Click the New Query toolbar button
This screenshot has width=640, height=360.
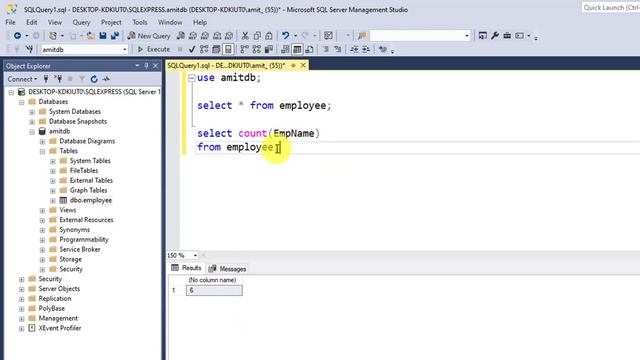pyautogui.click(x=149, y=36)
